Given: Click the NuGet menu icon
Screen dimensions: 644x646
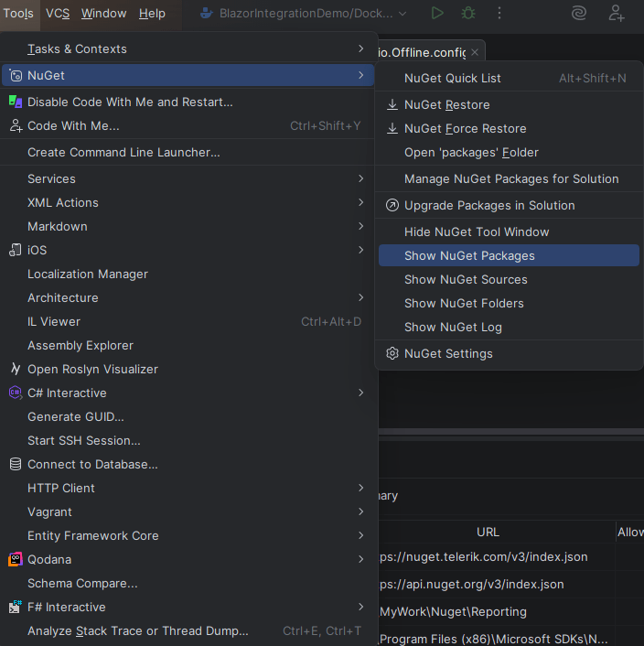Looking at the screenshot, I should (x=16, y=75).
